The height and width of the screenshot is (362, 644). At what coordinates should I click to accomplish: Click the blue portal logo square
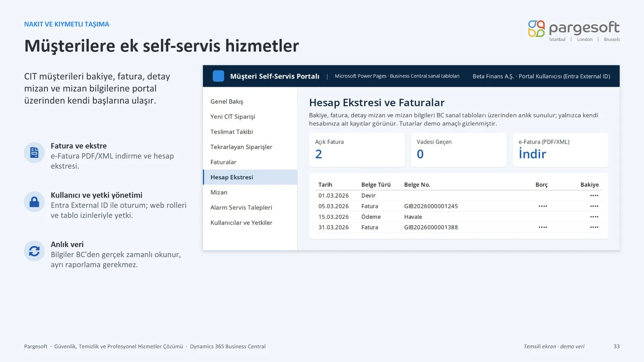pyautogui.click(x=218, y=76)
